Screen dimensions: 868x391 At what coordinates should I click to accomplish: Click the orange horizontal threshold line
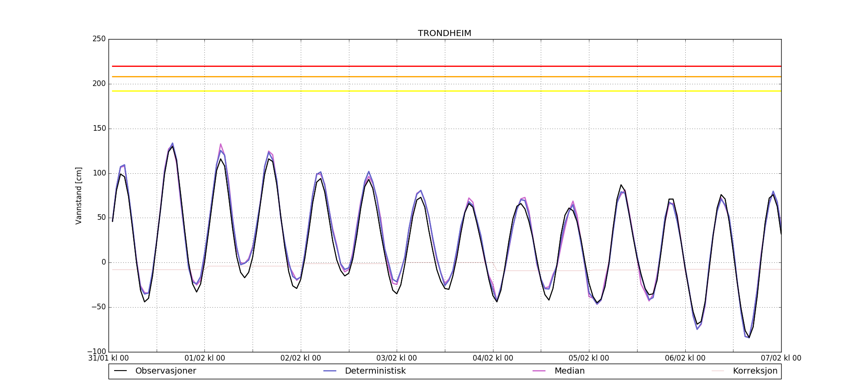434,77
